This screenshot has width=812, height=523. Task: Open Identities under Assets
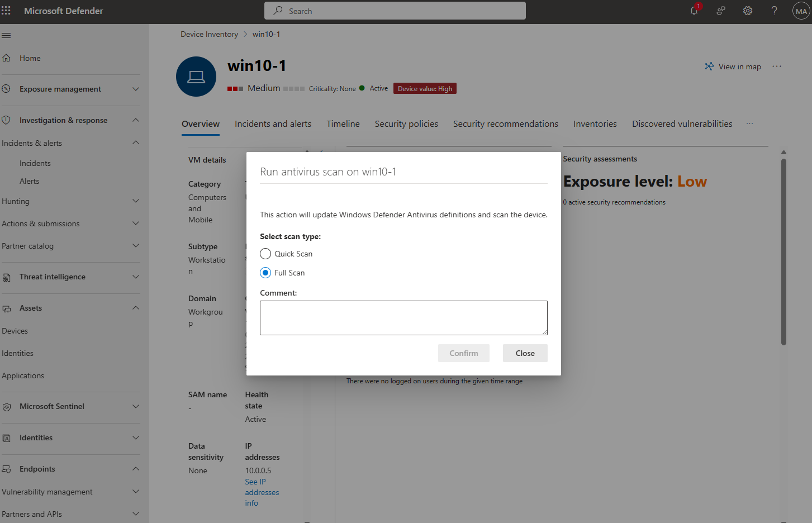coord(18,353)
